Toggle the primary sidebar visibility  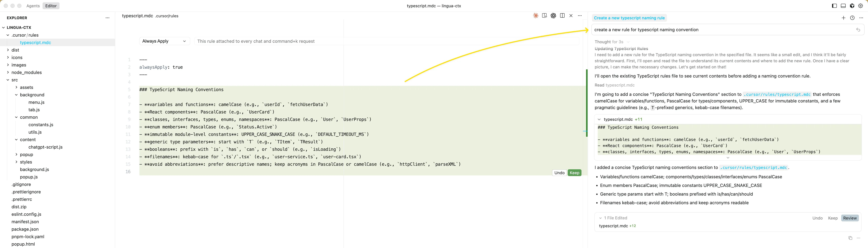point(834,6)
